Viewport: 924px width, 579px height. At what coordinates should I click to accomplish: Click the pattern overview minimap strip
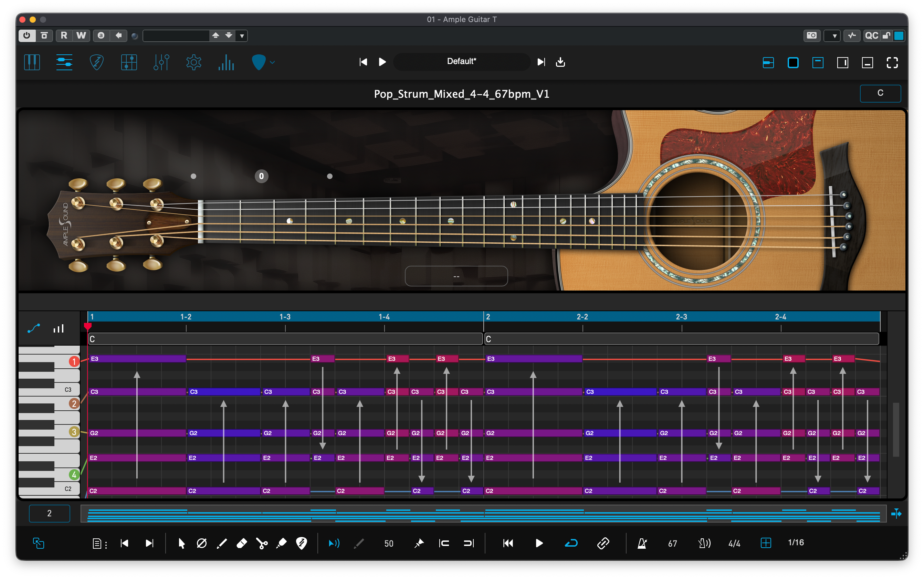(483, 514)
